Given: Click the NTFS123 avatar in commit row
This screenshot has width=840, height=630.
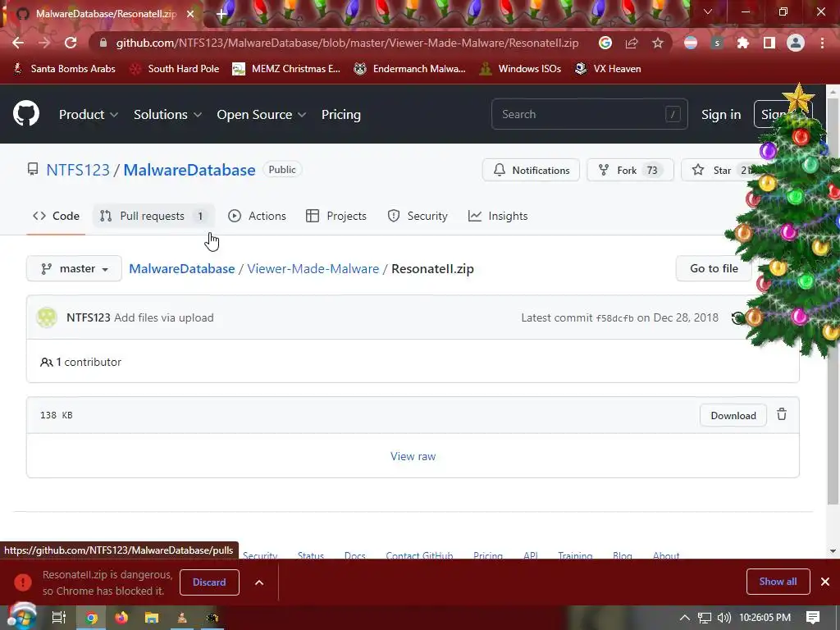Looking at the screenshot, I should coord(47,317).
